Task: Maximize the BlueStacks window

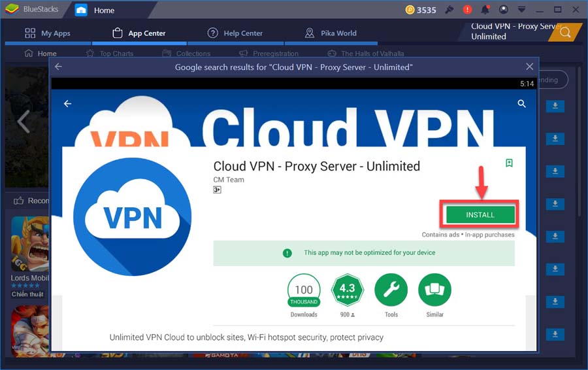Action: click(558, 10)
